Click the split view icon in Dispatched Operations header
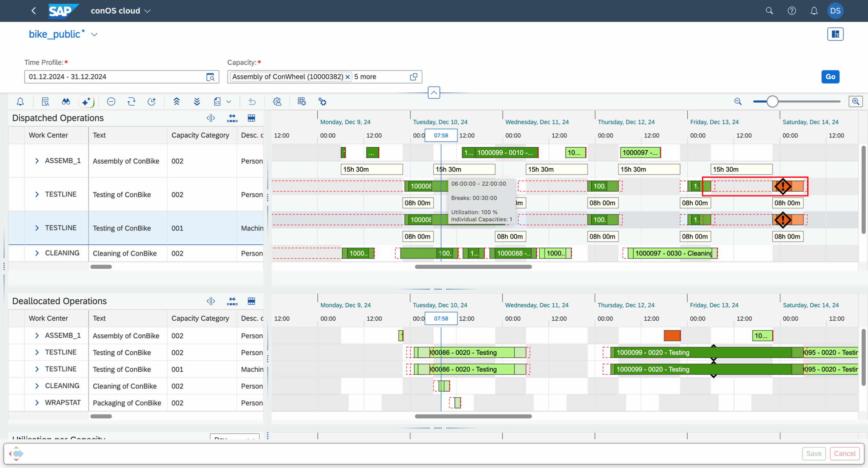868x468 pixels. [211, 118]
